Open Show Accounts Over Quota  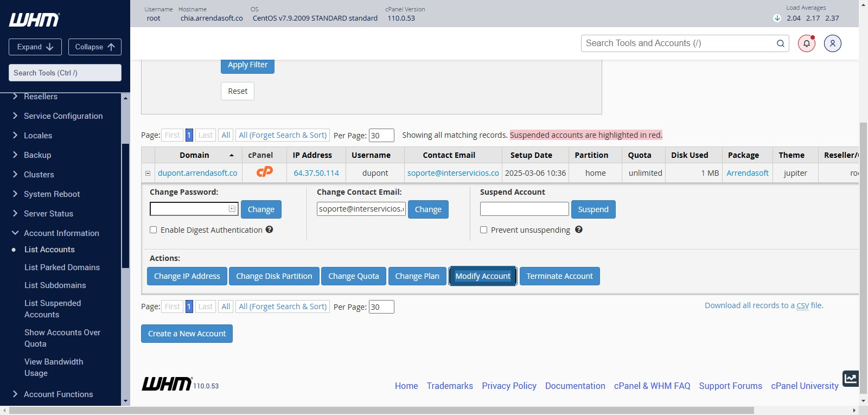click(62, 338)
